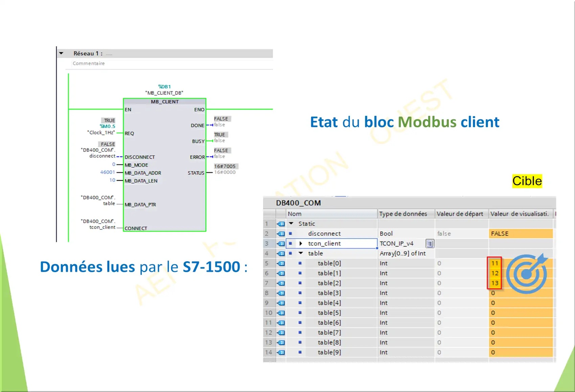This screenshot has width=575, height=392.
Task: Select the Type de données column header
Action: (406, 214)
